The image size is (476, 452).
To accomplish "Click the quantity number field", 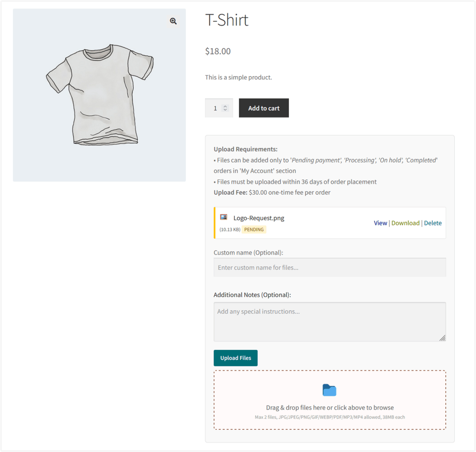I will tap(215, 108).
